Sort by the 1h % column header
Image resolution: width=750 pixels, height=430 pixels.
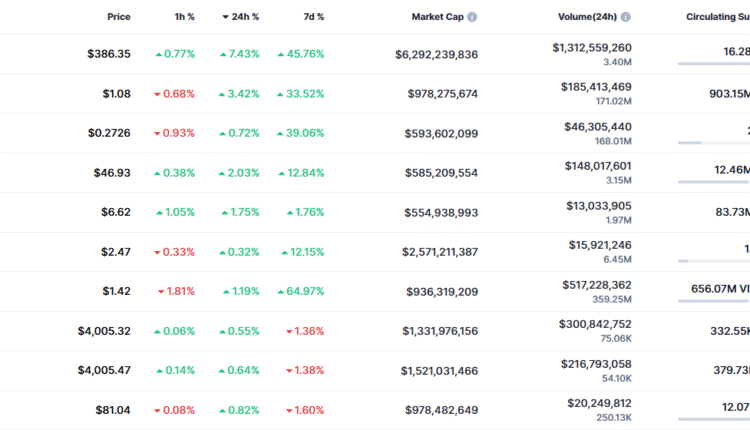(183, 17)
